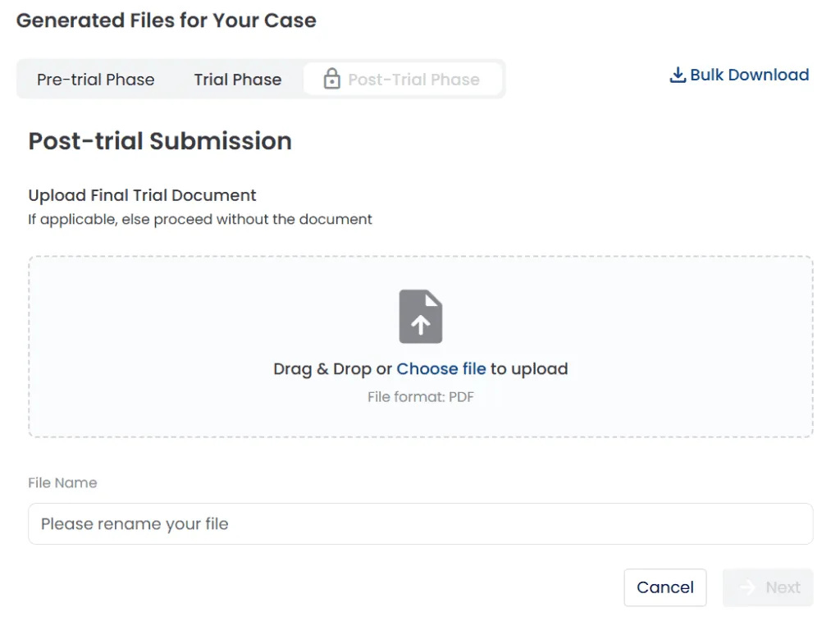Click the Choose file link
The image size is (840, 621).
coord(441,368)
